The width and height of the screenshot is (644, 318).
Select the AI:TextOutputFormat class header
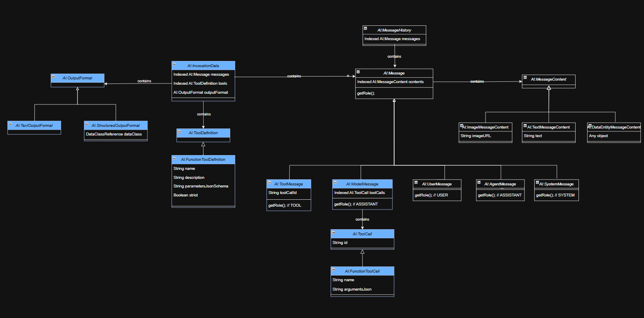(34, 126)
